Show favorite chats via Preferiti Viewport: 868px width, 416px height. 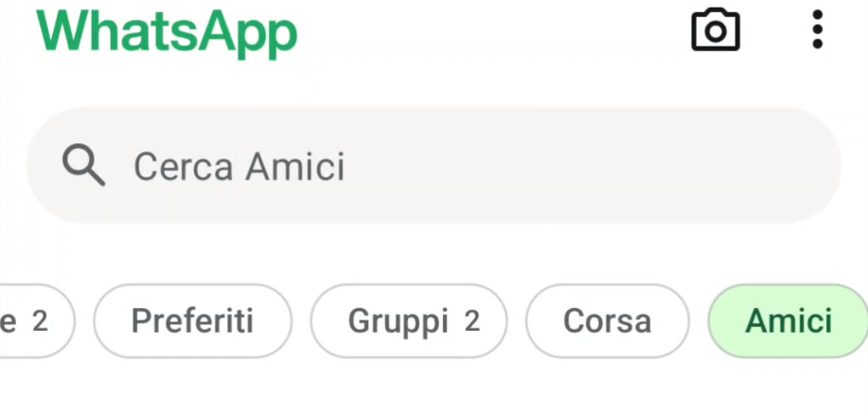tap(192, 321)
